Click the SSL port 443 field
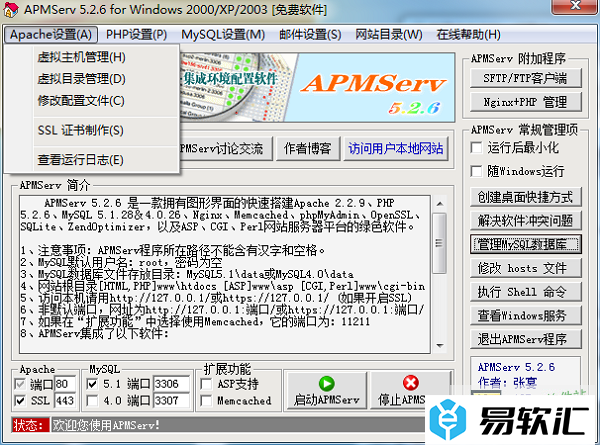 click(x=65, y=401)
